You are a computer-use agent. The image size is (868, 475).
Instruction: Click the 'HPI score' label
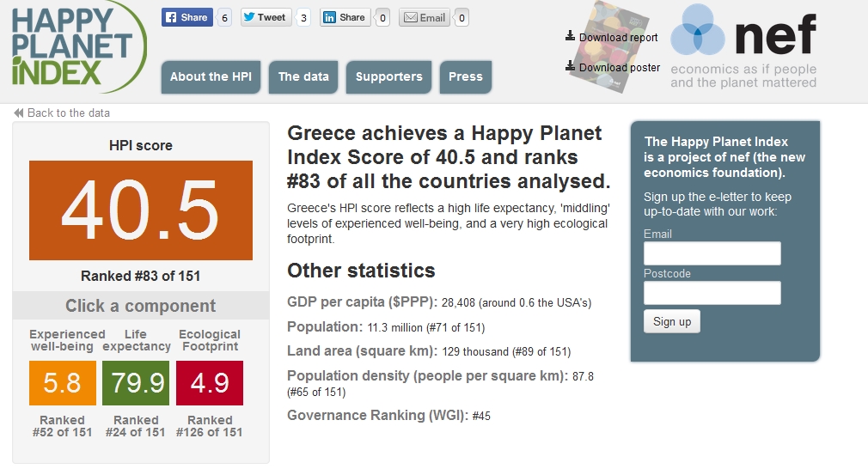coord(141,145)
